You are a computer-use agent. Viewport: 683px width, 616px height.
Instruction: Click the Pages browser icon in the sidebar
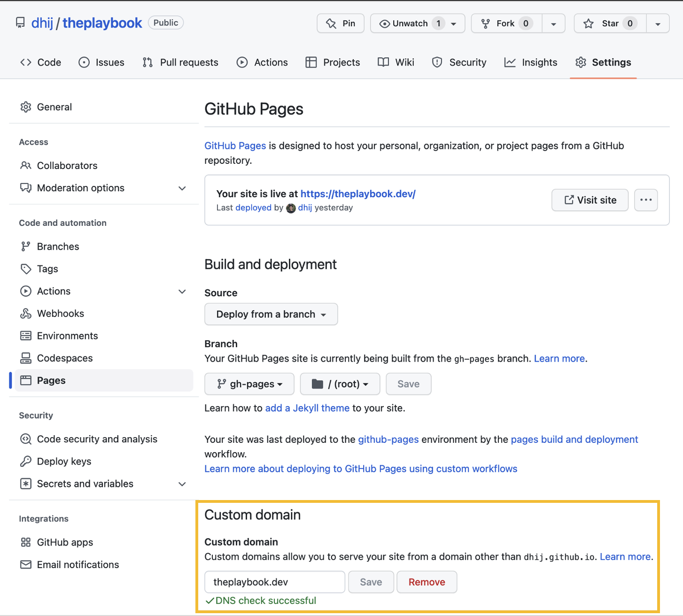click(26, 380)
